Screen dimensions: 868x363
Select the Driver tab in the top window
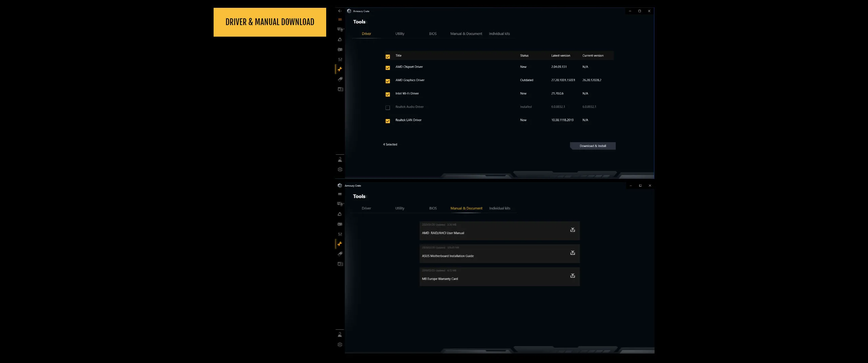pyautogui.click(x=366, y=34)
